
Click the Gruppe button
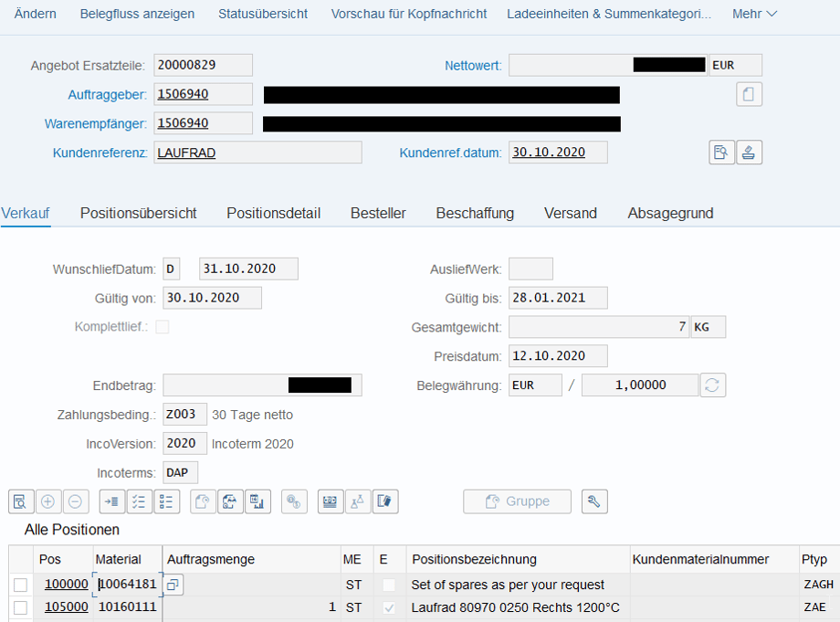pos(517,501)
